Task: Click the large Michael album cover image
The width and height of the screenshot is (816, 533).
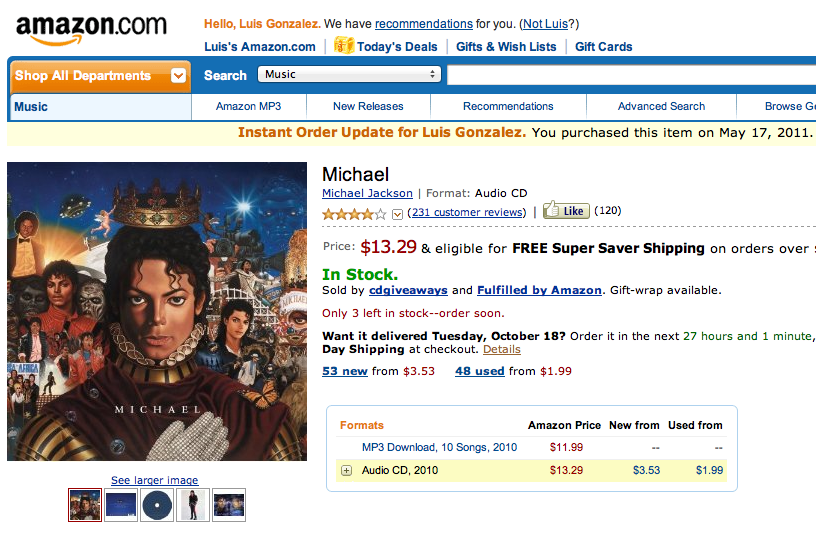Action: [157, 311]
